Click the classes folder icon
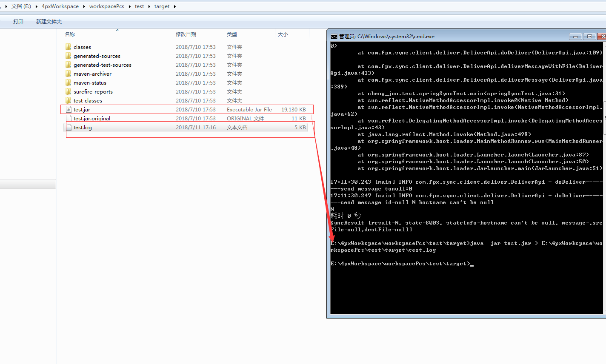This screenshot has height=364, width=606. pos(68,47)
